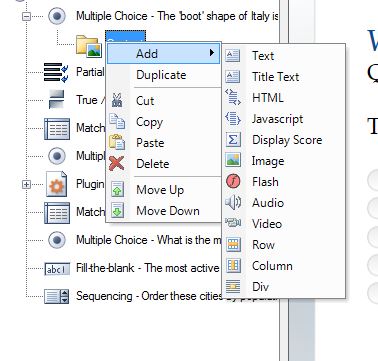Click the scissors Cut icon
Image resolution: width=378 pixels, height=361 pixels.
click(117, 100)
